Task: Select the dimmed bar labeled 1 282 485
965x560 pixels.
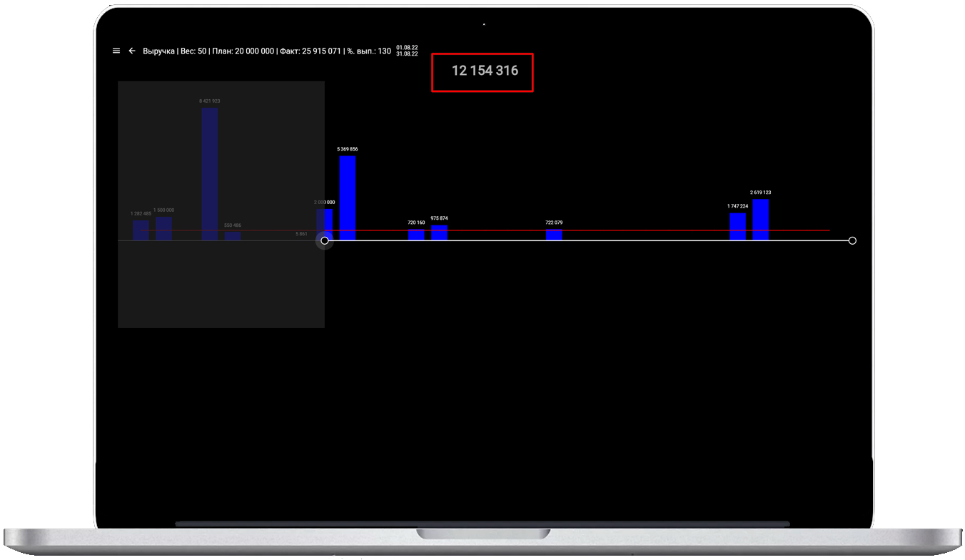Action: click(141, 230)
